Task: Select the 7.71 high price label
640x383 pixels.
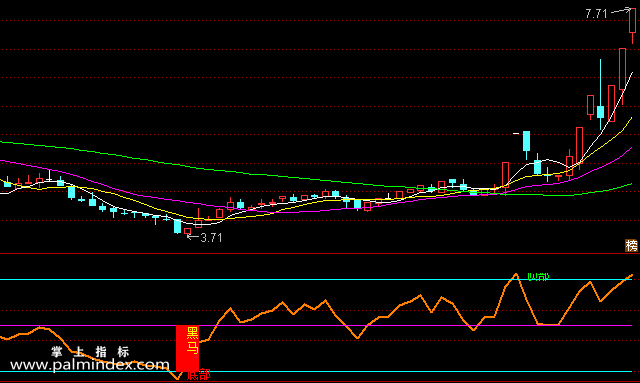Action: (596, 14)
